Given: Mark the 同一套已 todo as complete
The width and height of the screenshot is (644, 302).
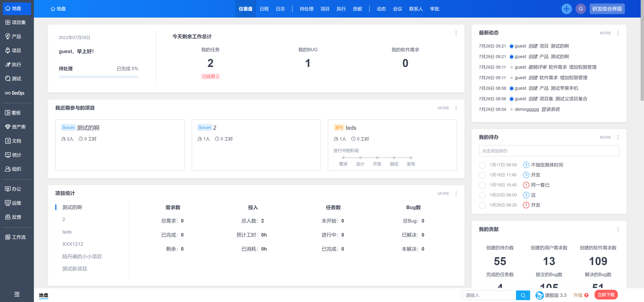Looking at the screenshot, I should point(482,185).
